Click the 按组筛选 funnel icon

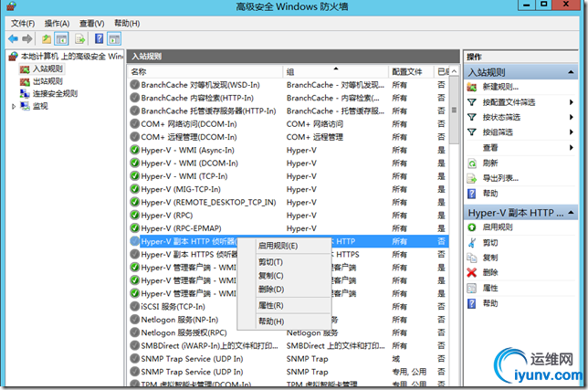point(472,132)
